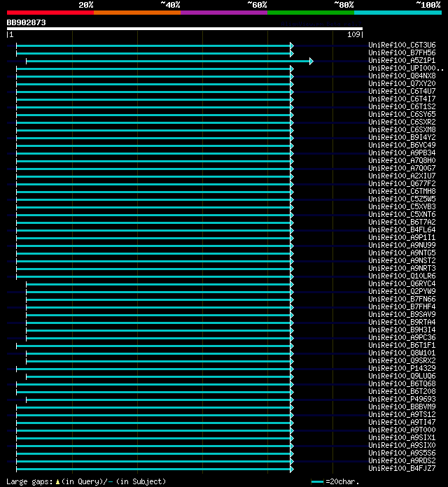Click the orange ~40% identity legend segment
Image resolution: width=448 pixels, height=487 pixels.
tap(137, 13)
